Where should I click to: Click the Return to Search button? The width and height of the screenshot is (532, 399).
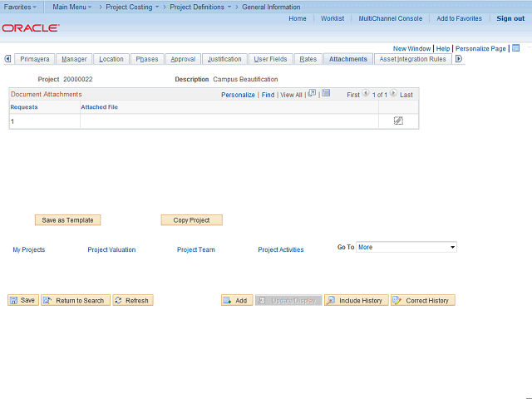pos(76,300)
